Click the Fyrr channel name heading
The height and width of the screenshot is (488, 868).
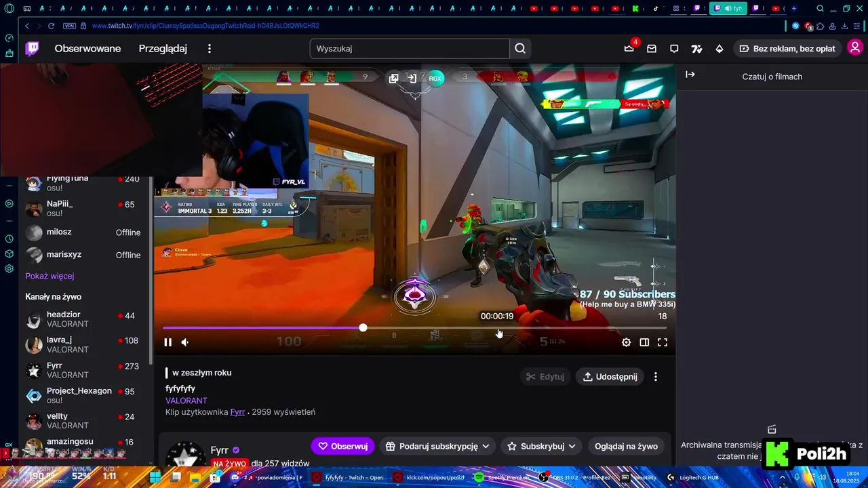[x=220, y=450]
